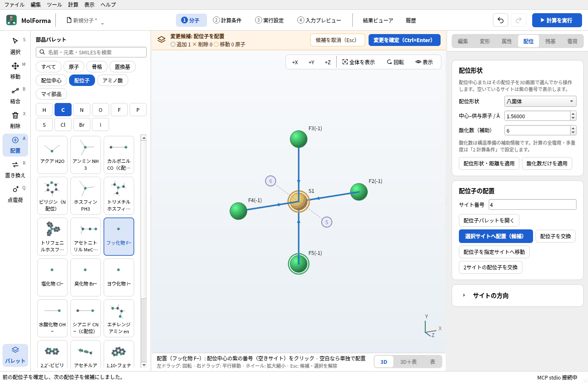
Task: Open the 表示 eye visibility menu
Action: click(424, 62)
